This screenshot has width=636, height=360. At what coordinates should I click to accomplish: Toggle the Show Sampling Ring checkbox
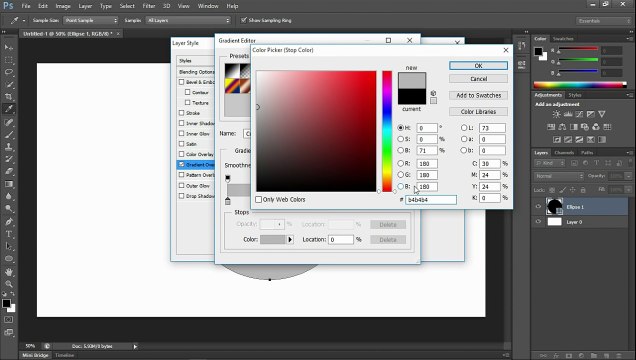click(244, 20)
